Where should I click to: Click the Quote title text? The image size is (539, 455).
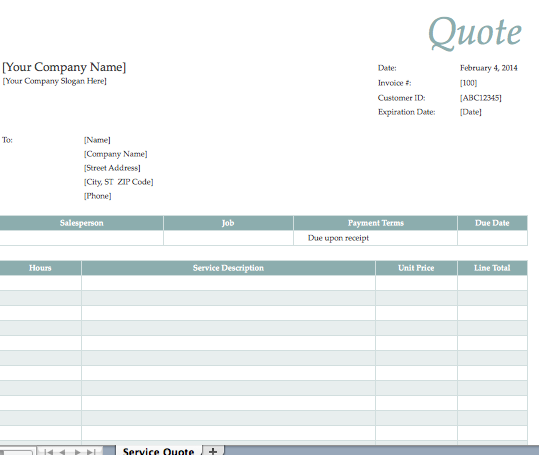pyautogui.click(x=475, y=33)
